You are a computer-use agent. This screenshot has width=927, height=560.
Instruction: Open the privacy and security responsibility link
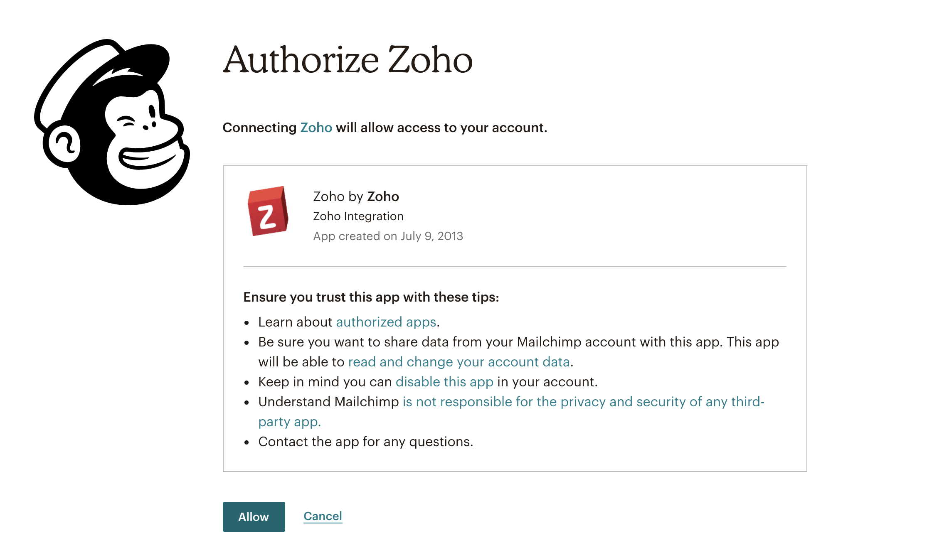pos(583,402)
